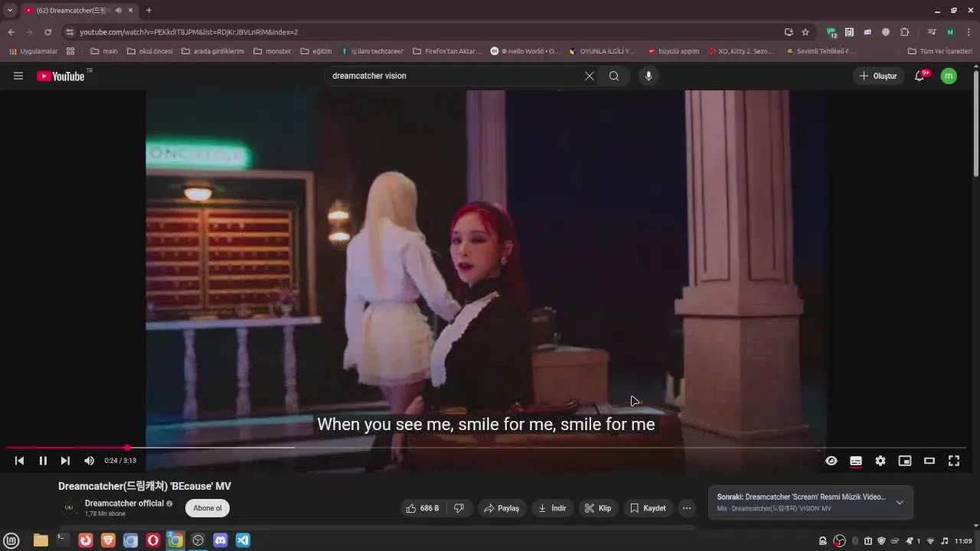Mute the video using the speaker icon
Image resolution: width=980 pixels, height=551 pixels.
click(89, 461)
